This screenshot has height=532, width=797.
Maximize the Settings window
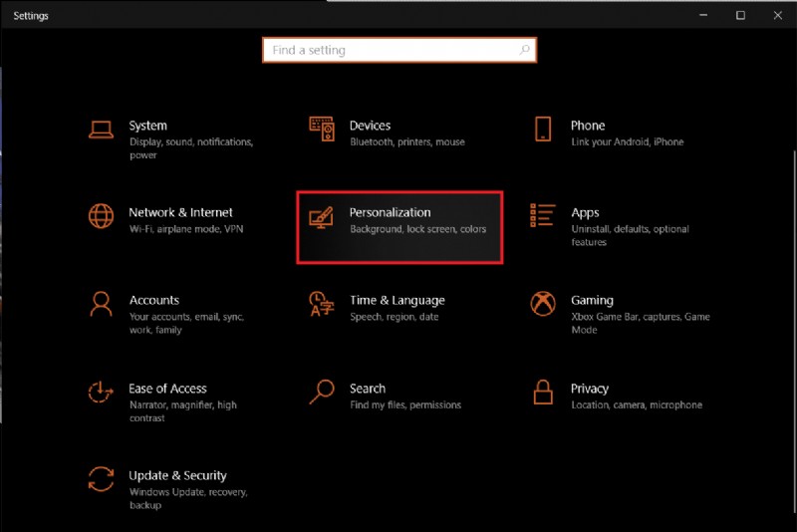pos(740,15)
